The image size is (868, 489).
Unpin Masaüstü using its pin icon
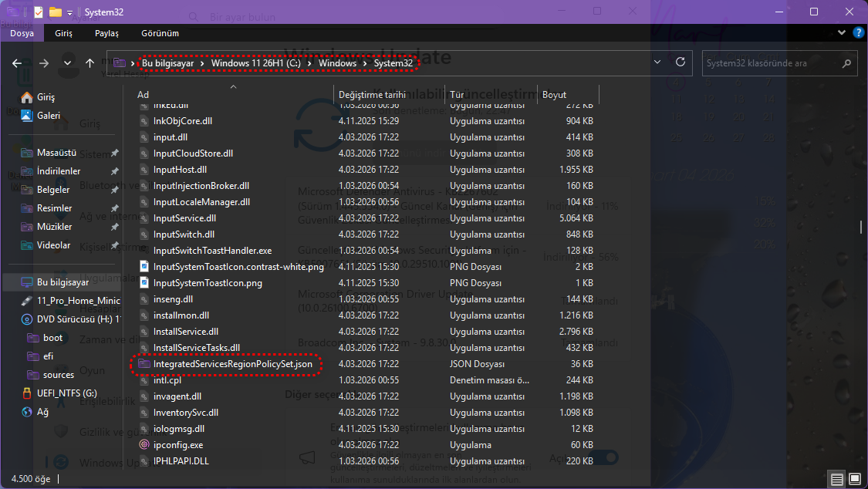pyautogui.click(x=115, y=153)
